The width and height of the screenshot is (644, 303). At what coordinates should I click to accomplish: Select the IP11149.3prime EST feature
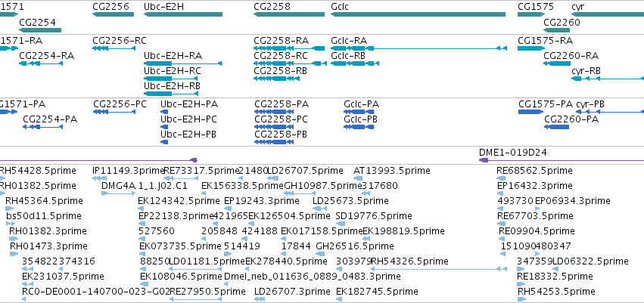point(100,178)
